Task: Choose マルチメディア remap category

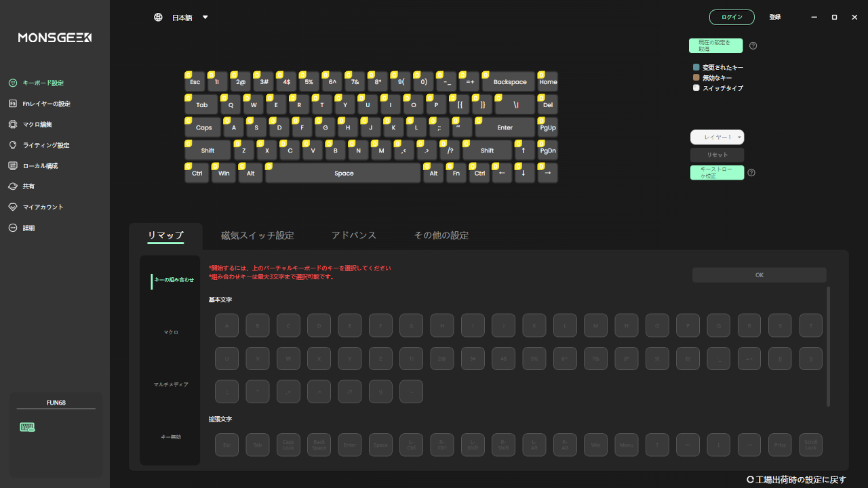Action: (171, 384)
